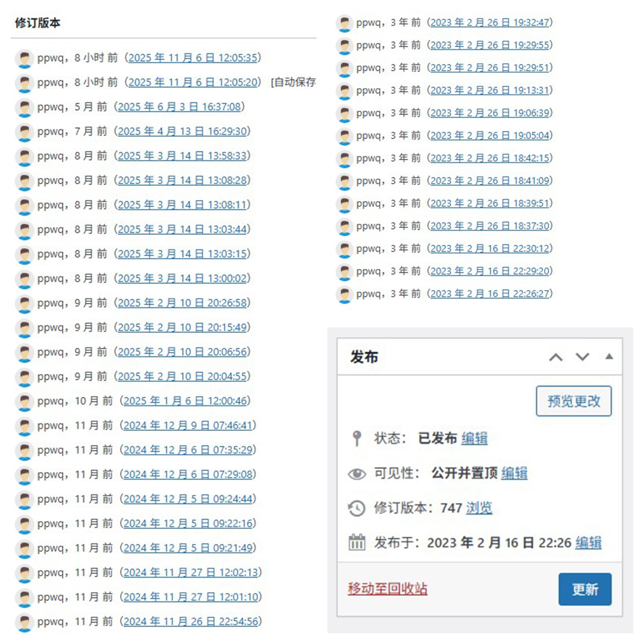Browse the 747 revisions via 浏览 link

coord(479,508)
